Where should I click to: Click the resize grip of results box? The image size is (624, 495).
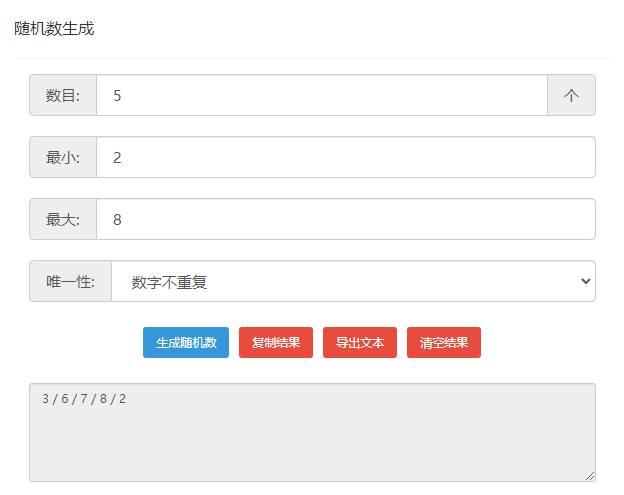point(590,476)
